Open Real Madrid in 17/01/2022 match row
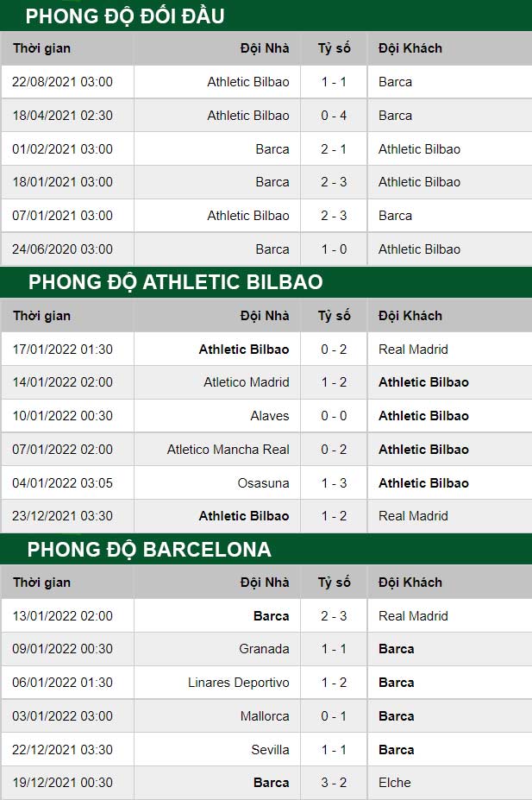Screen dimensions: 532x800 pos(413,349)
